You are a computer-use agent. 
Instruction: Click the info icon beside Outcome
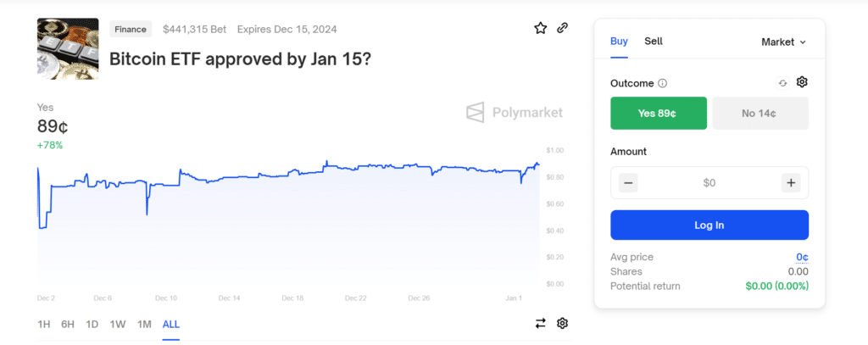click(x=663, y=84)
